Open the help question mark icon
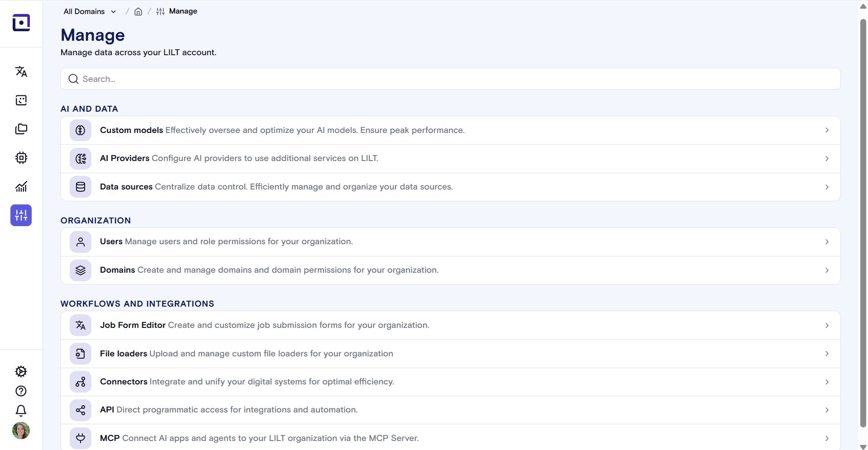This screenshot has height=450, width=868. [x=21, y=391]
